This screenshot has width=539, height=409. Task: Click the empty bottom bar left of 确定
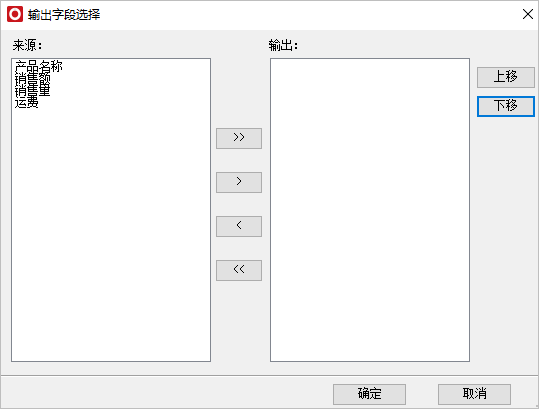[x=167, y=394]
